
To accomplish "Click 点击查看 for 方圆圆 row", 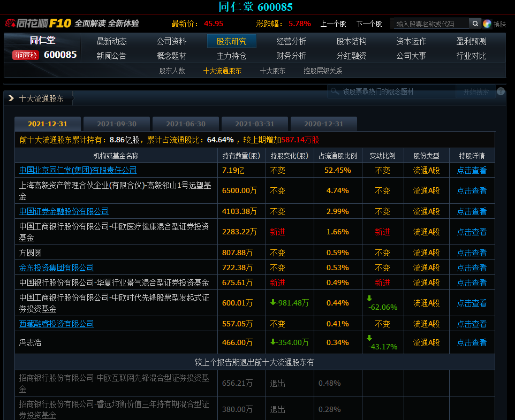I will point(472,253).
